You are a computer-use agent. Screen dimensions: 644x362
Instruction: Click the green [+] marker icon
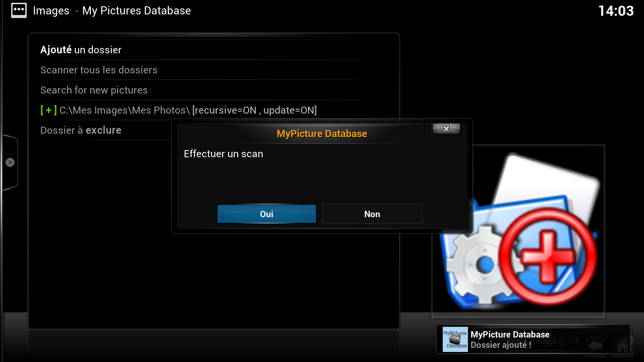click(49, 110)
